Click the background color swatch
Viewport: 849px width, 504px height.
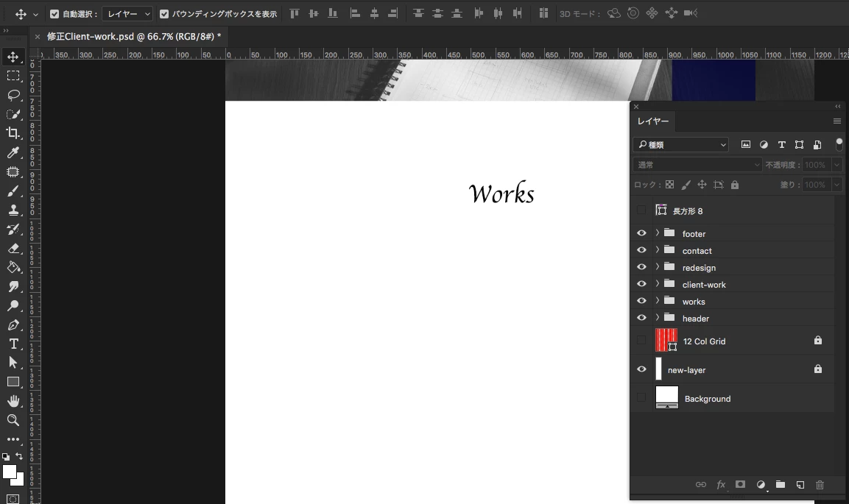point(21,481)
